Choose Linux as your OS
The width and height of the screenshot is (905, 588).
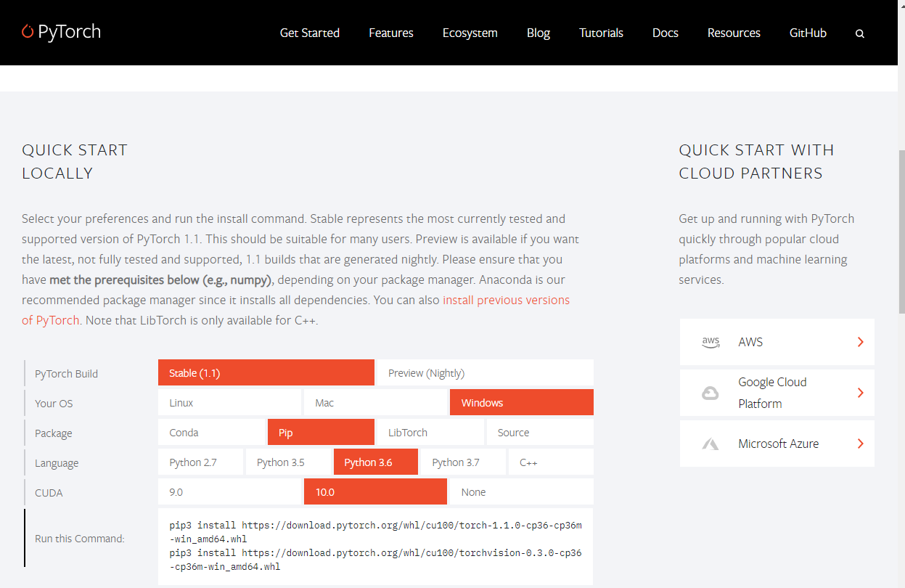coord(229,402)
